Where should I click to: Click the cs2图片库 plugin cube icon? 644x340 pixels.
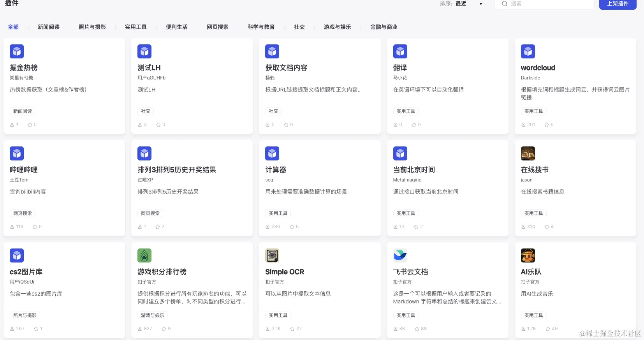click(17, 255)
